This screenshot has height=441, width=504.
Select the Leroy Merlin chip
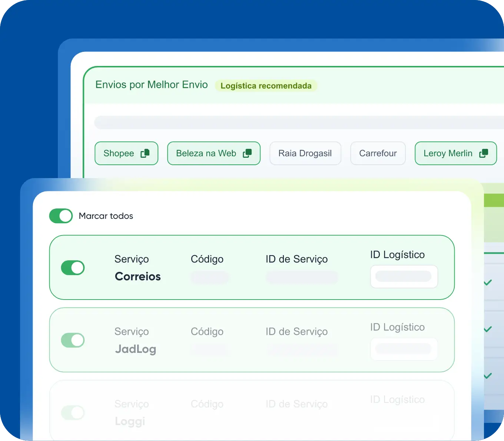pos(456,153)
